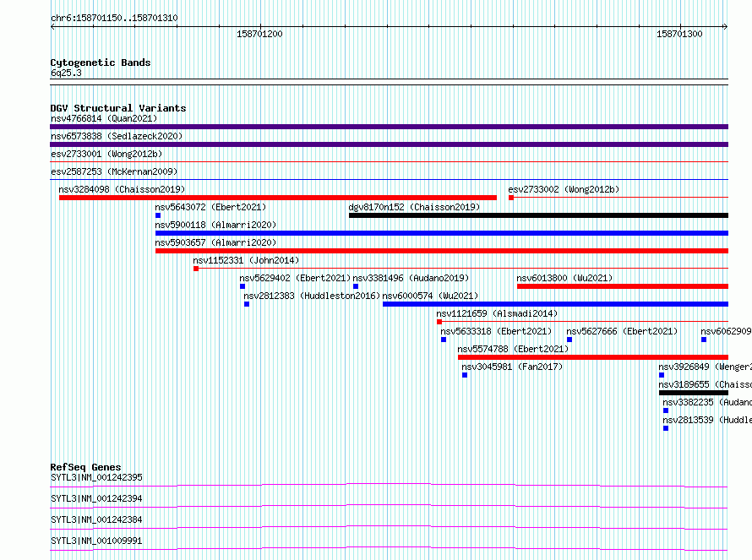Screen dimensions: 752x560
Task: Click the blue nsv5627666 variant marker
Action: point(569,340)
